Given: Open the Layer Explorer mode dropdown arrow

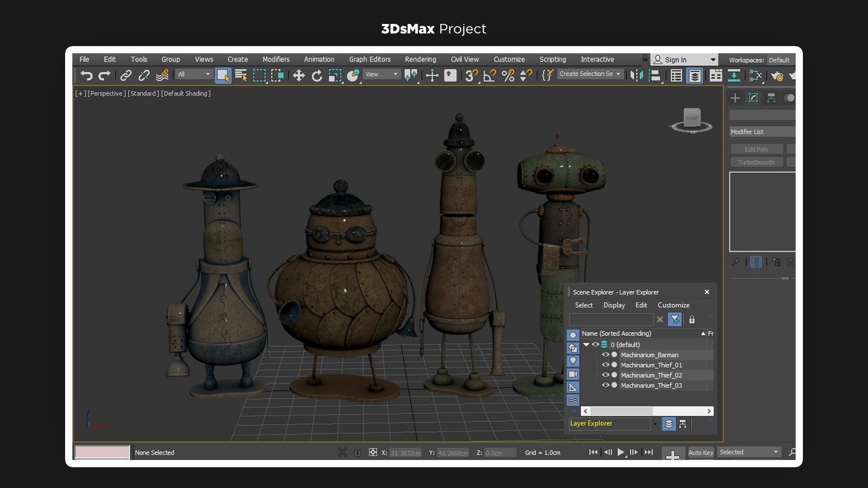Looking at the screenshot, I should (x=655, y=424).
